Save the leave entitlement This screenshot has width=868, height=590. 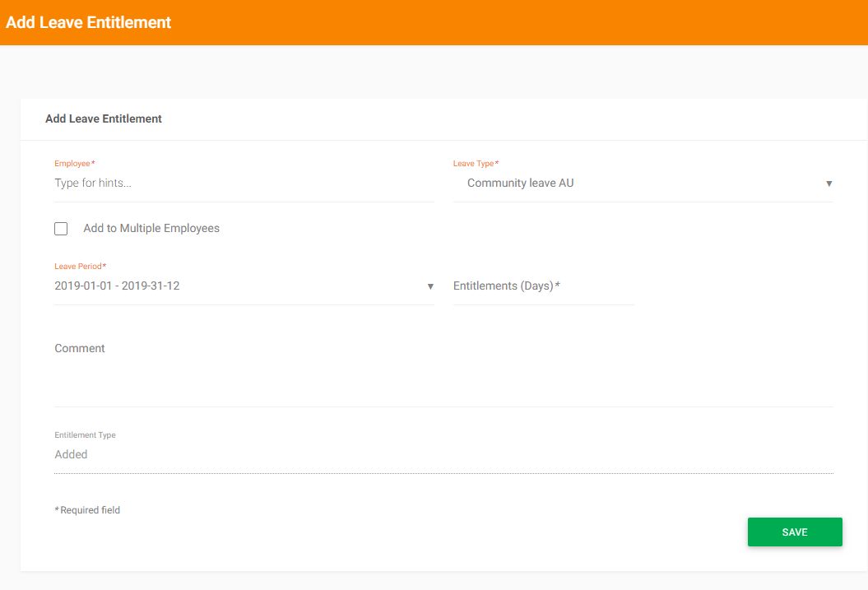click(x=795, y=532)
